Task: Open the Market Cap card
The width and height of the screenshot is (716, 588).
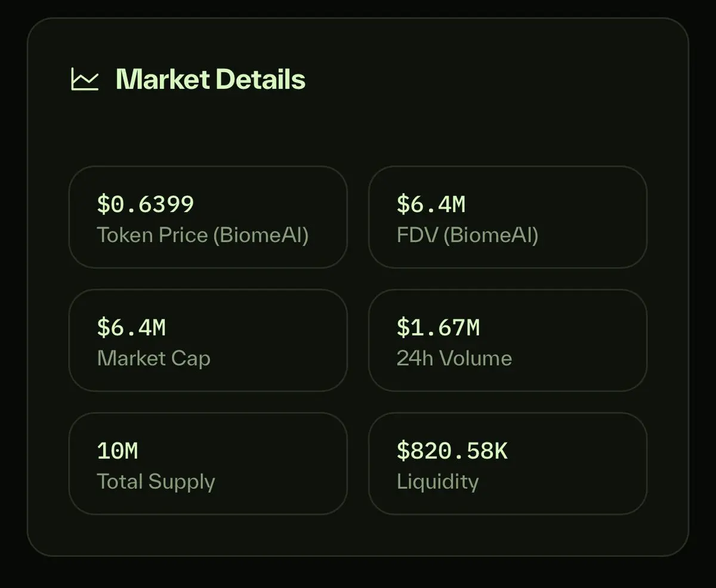Action: pos(208,340)
